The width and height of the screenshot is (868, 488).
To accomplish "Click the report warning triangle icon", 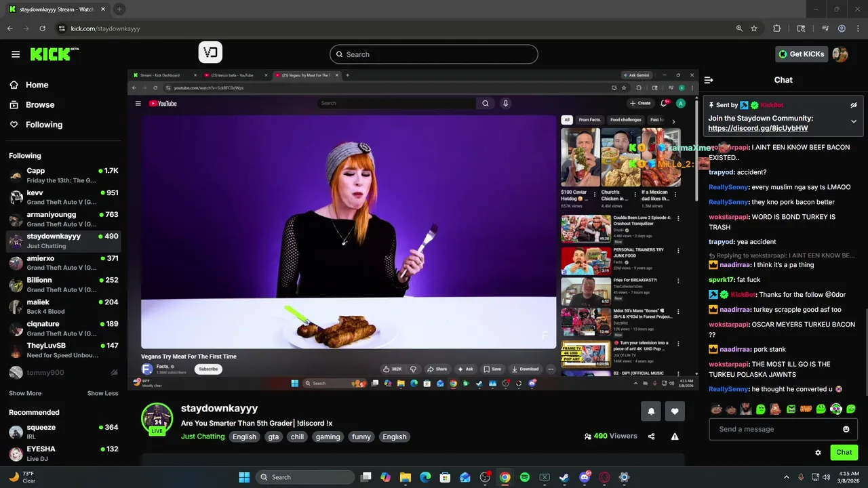I will click(x=675, y=436).
